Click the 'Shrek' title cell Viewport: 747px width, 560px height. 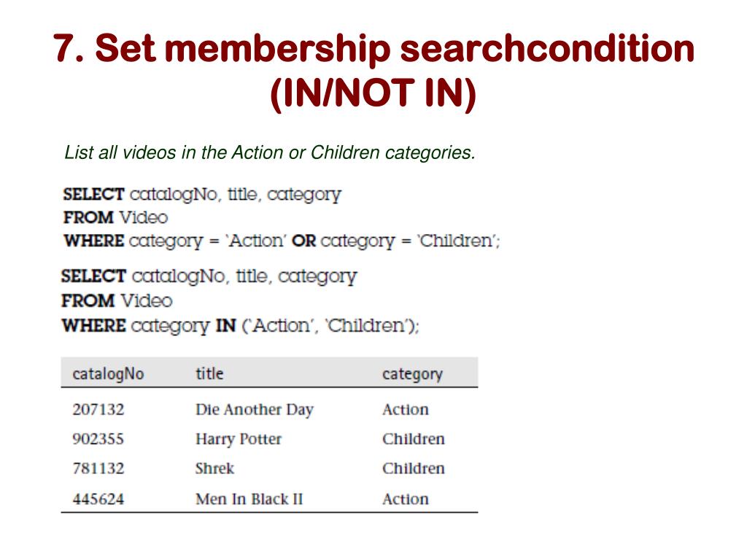tap(214, 468)
